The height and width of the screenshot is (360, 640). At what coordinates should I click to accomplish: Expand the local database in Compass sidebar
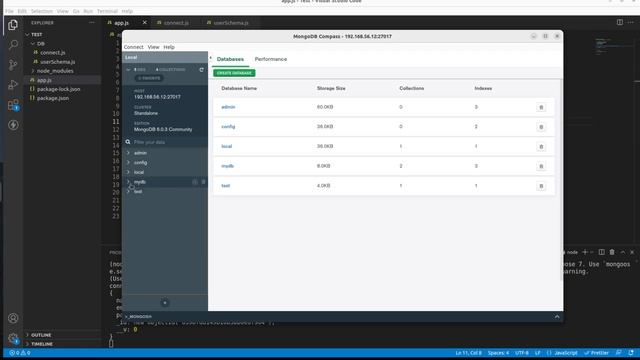128,172
